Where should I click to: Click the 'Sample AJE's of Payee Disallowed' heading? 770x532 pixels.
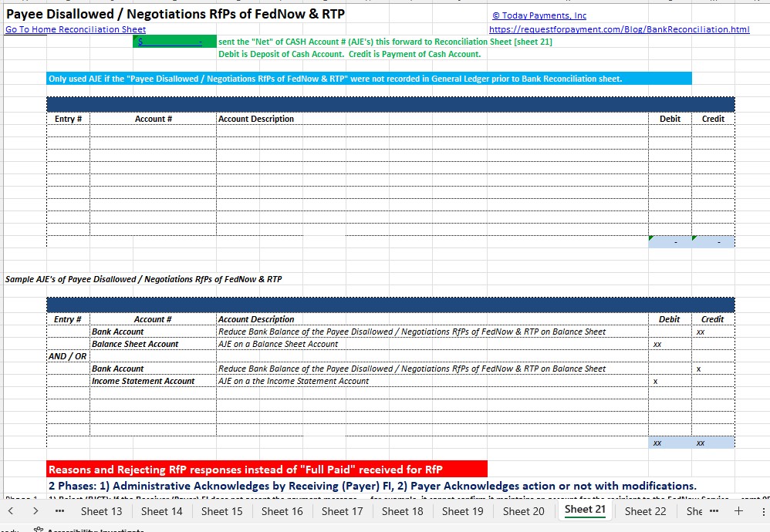(144, 279)
